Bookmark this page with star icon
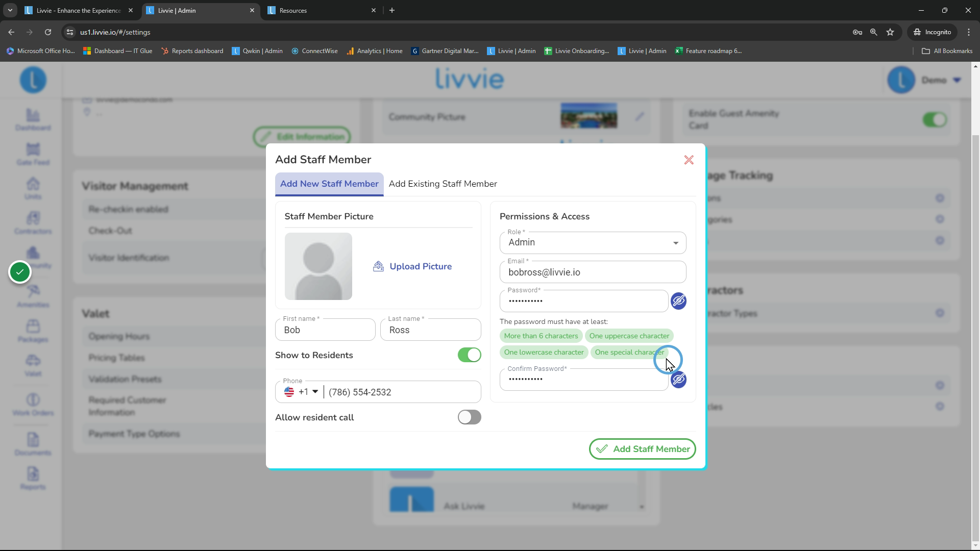The width and height of the screenshot is (980, 551). pos(890,32)
